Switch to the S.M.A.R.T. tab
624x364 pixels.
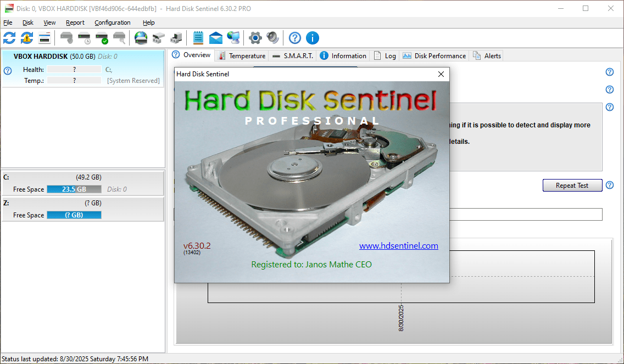[293, 55]
